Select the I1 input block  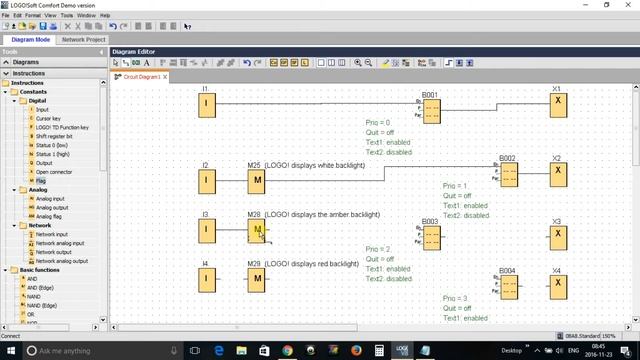click(x=207, y=105)
